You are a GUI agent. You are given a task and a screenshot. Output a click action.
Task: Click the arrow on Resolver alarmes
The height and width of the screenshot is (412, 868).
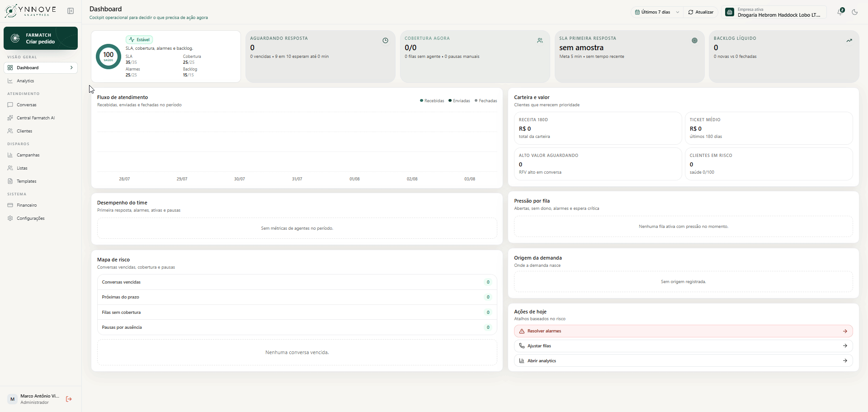point(845,331)
